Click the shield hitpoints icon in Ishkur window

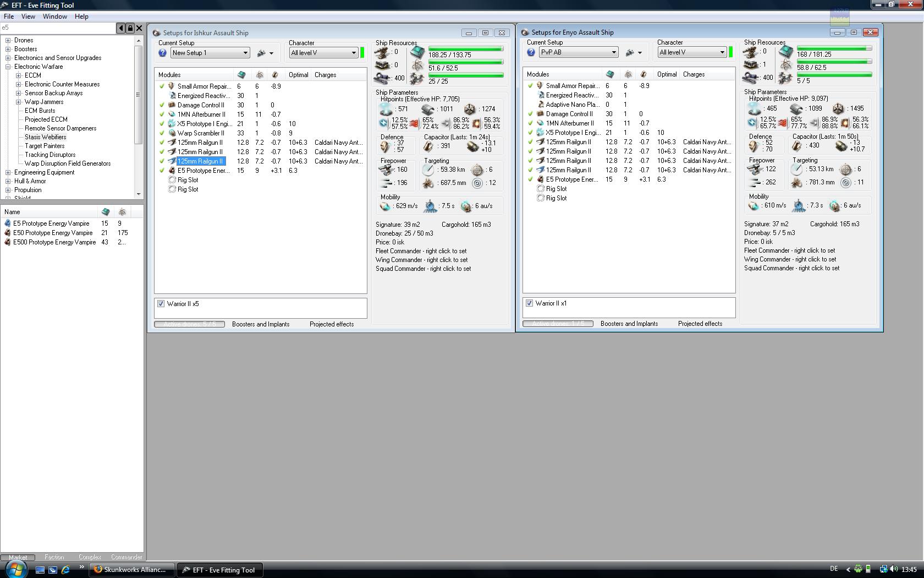386,109
